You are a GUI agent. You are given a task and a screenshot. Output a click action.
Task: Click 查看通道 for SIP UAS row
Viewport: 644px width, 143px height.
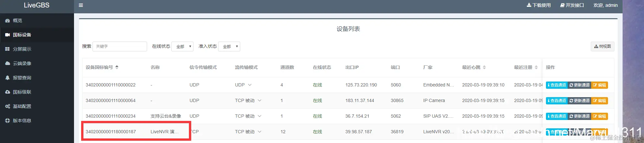point(557,116)
